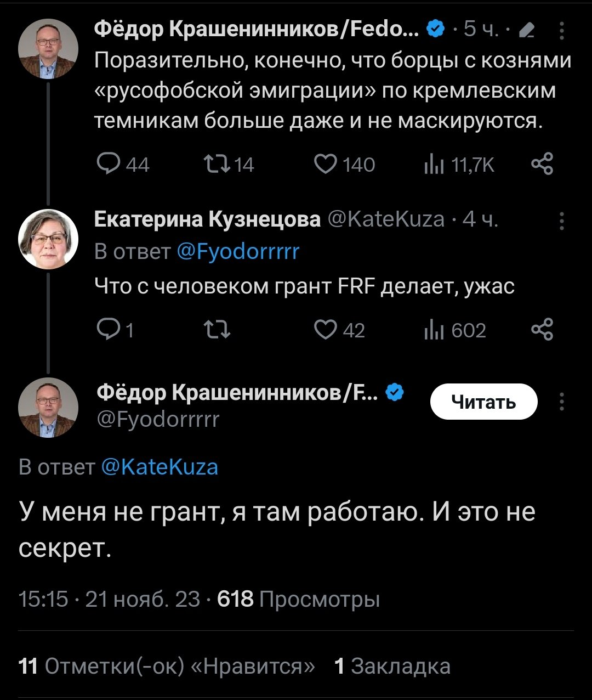Screen dimensions: 592x700
Task: View the 11 likes list
Action: tap(167, 666)
